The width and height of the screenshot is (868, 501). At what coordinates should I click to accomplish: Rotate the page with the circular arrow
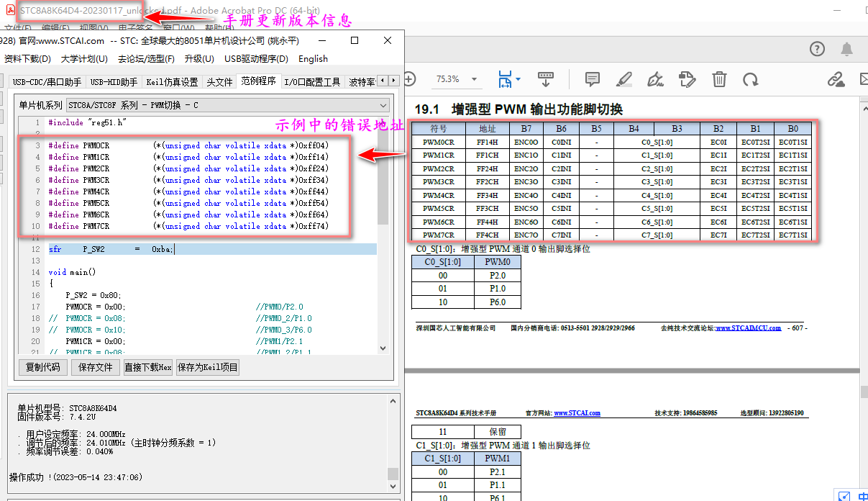pyautogui.click(x=751, y=79)
